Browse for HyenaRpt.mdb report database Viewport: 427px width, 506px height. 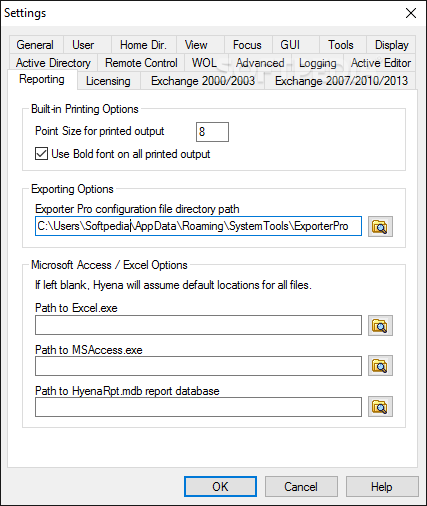tap(380, 406)
